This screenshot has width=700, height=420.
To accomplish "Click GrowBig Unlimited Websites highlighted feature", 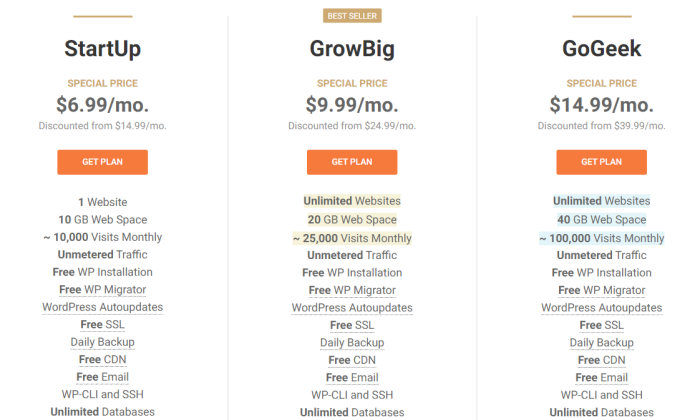I will point(352,201).
